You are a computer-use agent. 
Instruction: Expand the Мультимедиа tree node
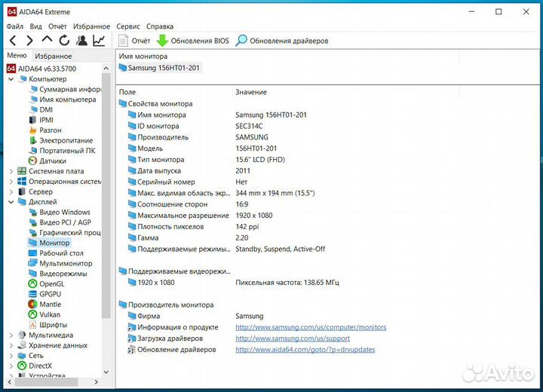pyautogui.click(x=11, y=335)
